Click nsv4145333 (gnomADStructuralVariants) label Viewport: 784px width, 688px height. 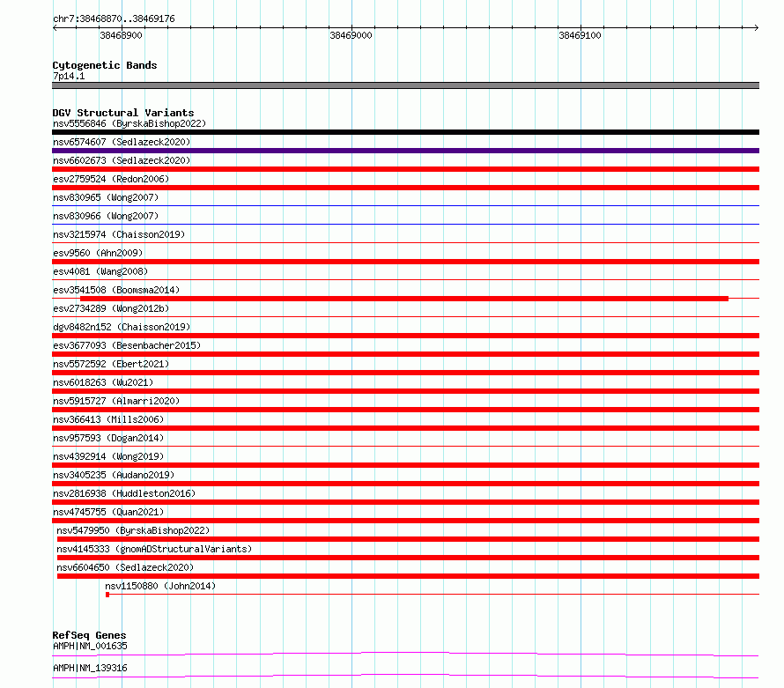tap(154, 549)
